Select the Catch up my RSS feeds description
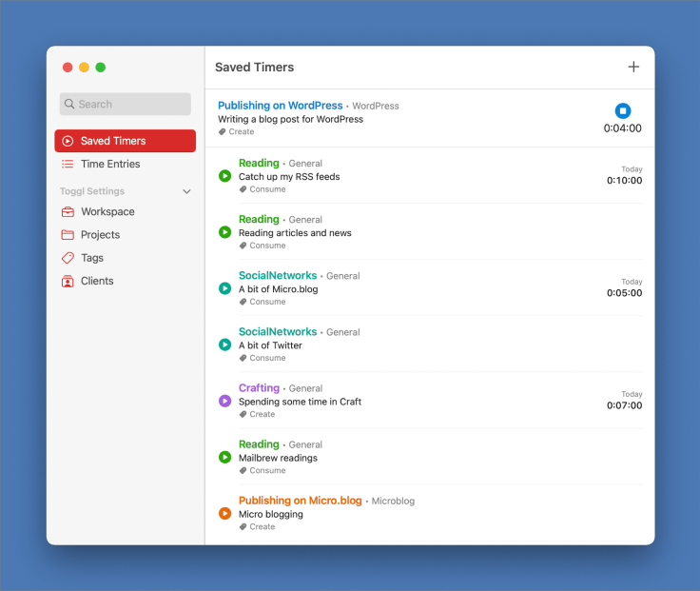This screenshot has height=591, width=700. click(x=289, y=177)
